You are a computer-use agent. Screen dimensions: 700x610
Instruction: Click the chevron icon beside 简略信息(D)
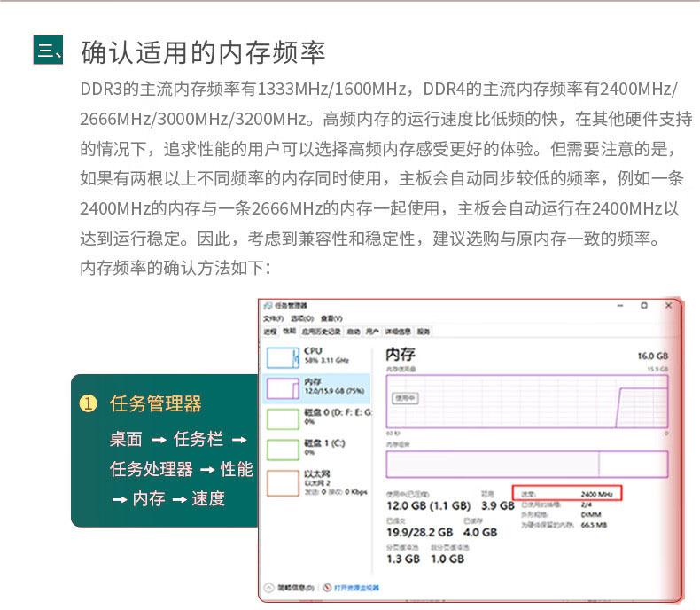coord(268,588)
